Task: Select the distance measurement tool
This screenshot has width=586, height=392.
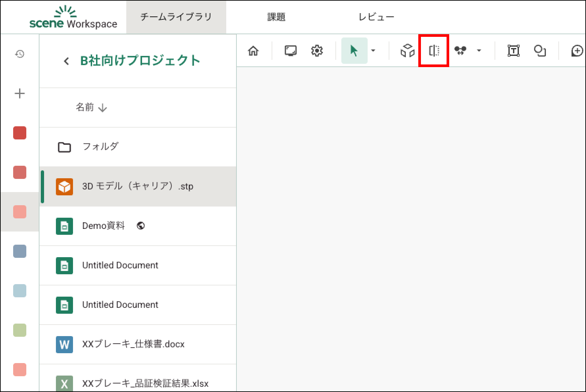Action: pyautogui.click(x=460, y=51)
